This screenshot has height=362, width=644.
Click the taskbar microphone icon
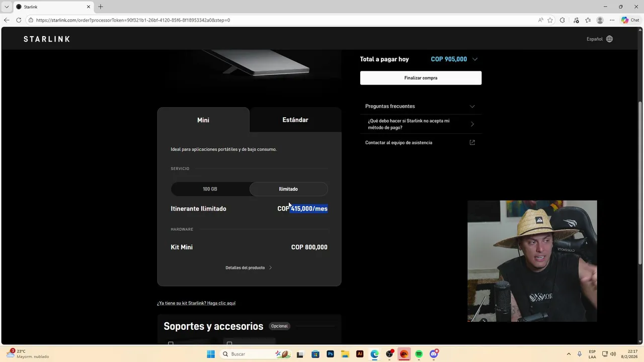tap(580, 354)
